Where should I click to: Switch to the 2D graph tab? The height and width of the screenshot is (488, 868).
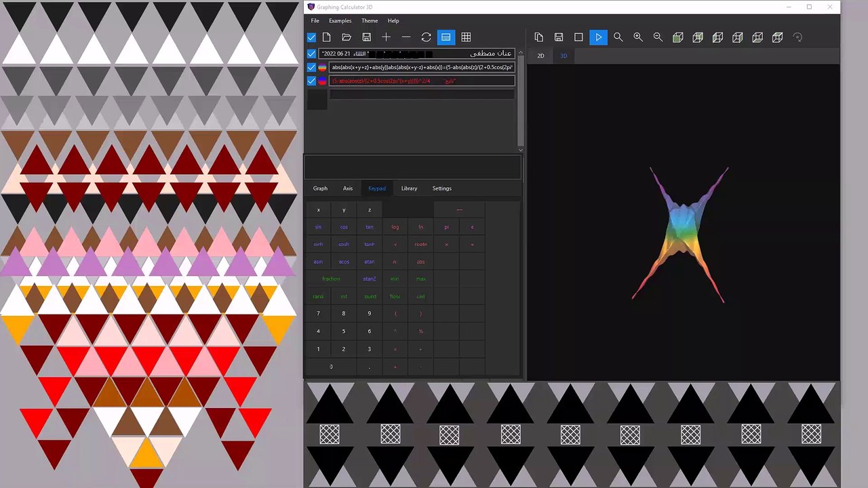[540, 56]
